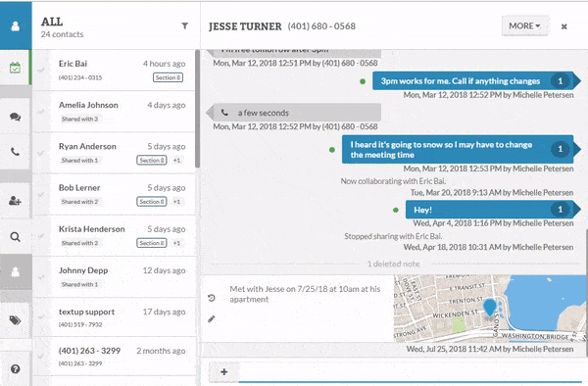Toggle the checkmark next to Eric Bai
The height and width of the screenshot is (386, 588).
pos(41,71)
